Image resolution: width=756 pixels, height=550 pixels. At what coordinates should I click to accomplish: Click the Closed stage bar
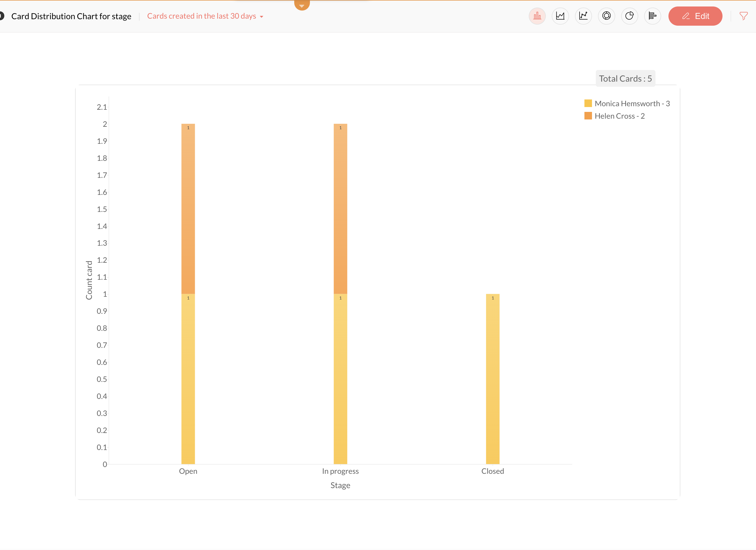[492, 379]
